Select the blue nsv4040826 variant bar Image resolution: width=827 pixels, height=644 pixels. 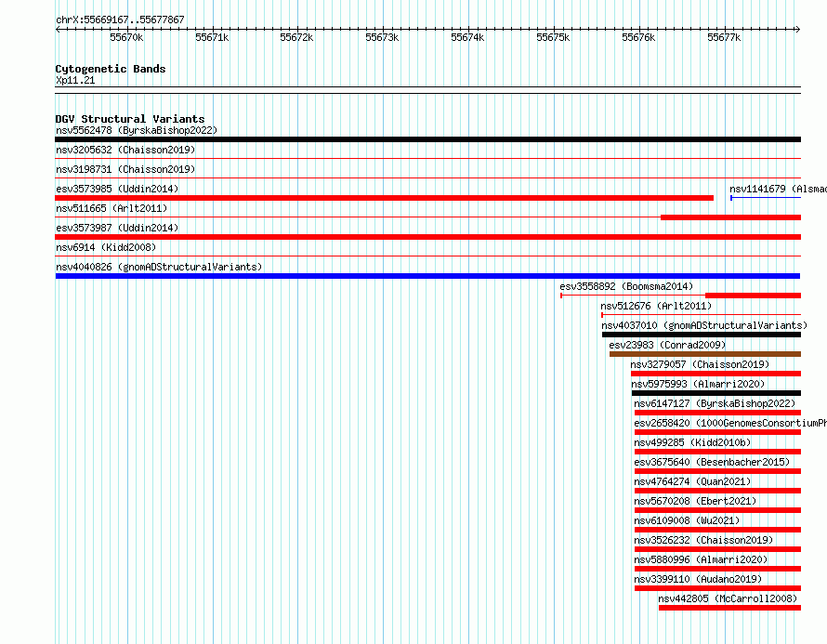click(427, 276)
